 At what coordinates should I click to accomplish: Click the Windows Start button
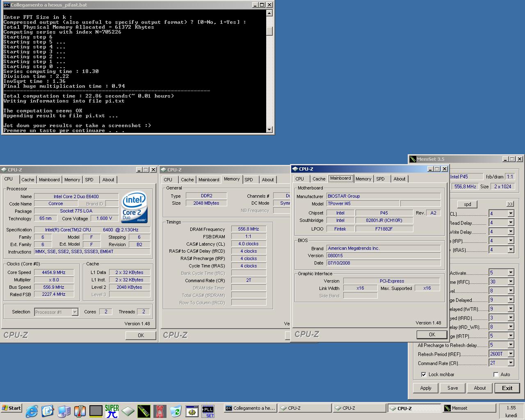click(x=11, y=408)
